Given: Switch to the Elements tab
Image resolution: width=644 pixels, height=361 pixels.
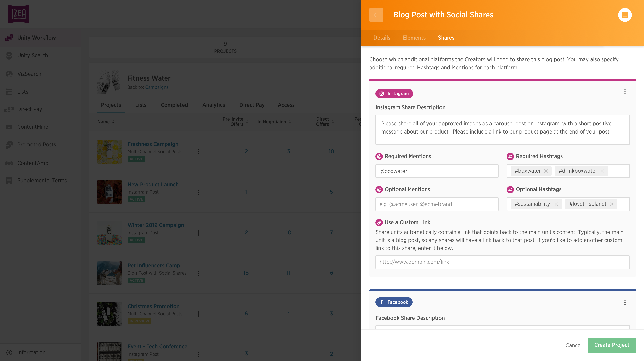Looking at the screenshot, I should (x=414, y=38).
